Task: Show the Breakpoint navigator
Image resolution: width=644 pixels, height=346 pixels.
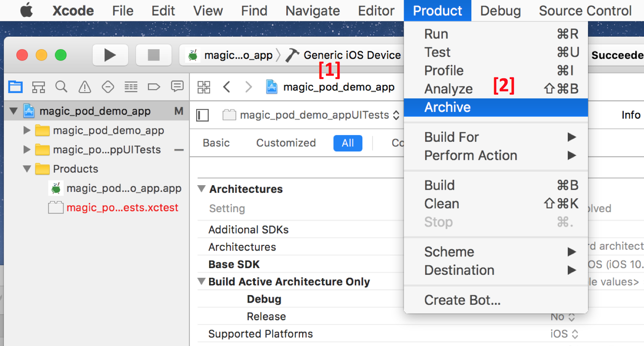Action: click(x=154, y=87)
